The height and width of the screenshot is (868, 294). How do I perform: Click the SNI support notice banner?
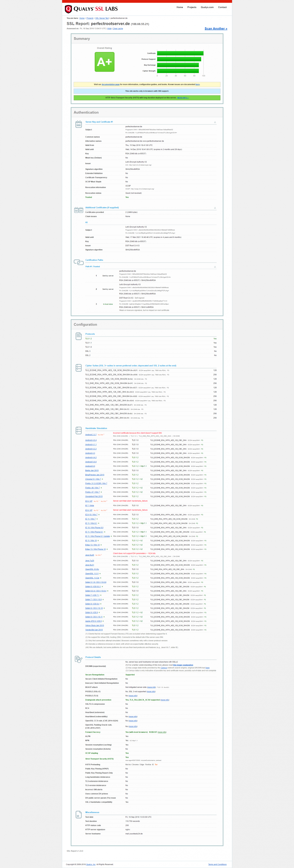pos(147,91)
